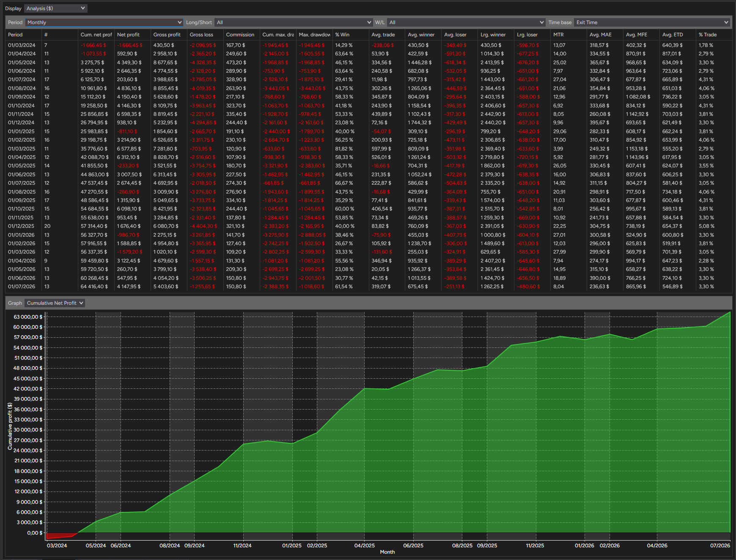Select the 01/05/2024 period row
The width and height of the screenshot is (736, 560).
(x=369, y=63)
